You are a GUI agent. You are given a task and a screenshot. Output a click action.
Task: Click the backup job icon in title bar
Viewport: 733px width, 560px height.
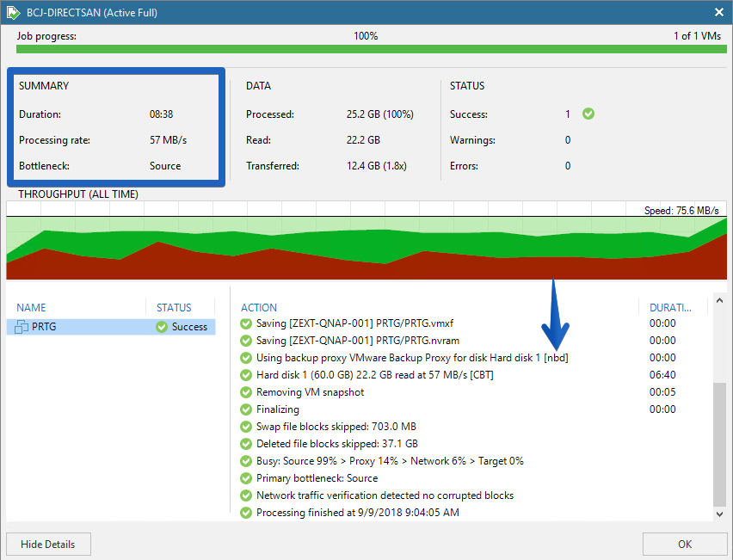pos(13,13)
